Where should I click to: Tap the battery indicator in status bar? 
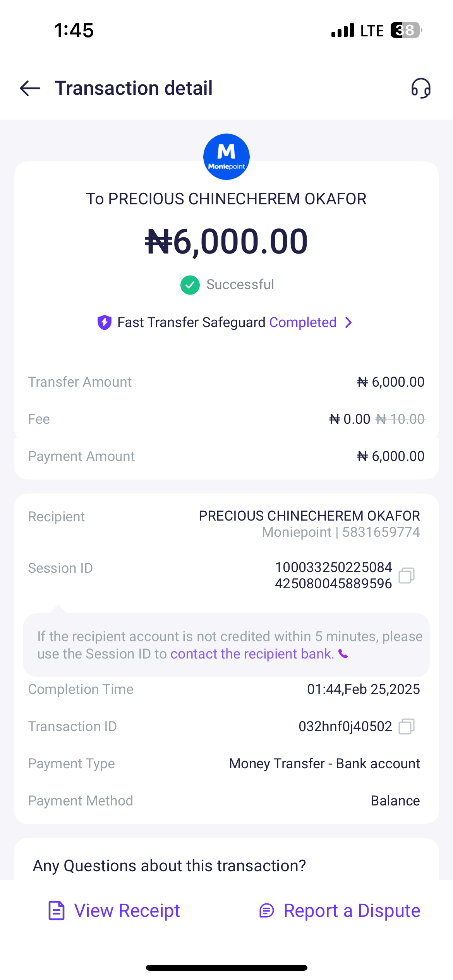[405, 30]
